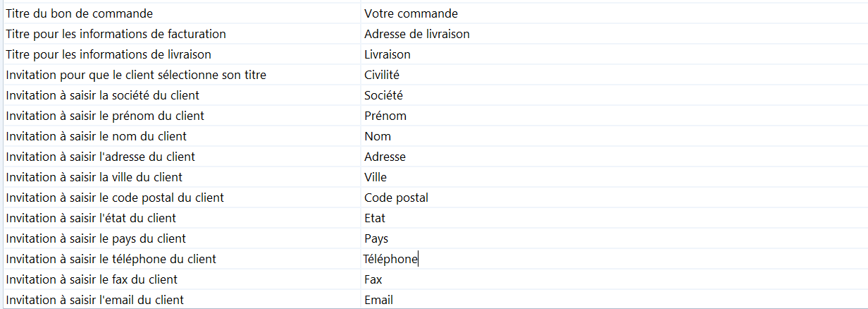Click the 'Pays' value field

tap(376, 238)
